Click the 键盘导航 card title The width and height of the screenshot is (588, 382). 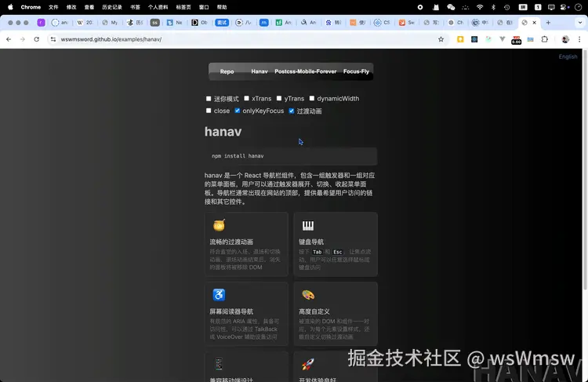coord(311,242)
